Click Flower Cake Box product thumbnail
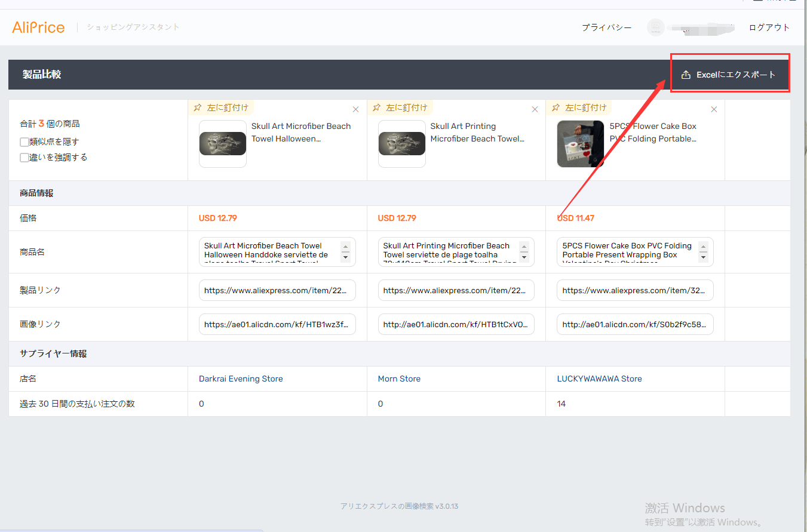Image resolution: width=807 pixels, height=532 pixels. [x=581, y=144]
